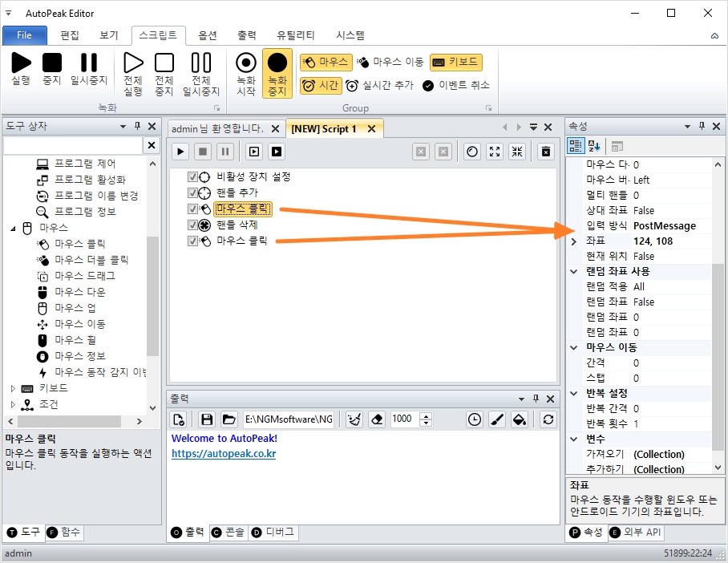Collapse 반복 설정 property group

coord(574,394)
